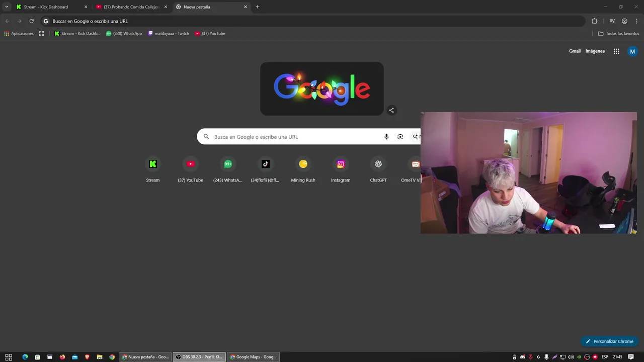Close the Nueva pestaña tab
The width and height of the screenshot is (644, 362).
[x=246, y=7]
